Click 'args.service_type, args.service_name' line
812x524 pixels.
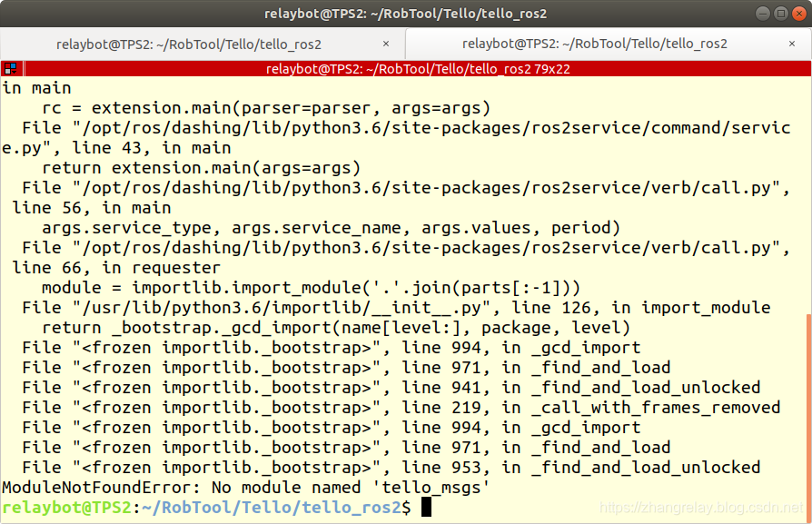tap(331, 228)
